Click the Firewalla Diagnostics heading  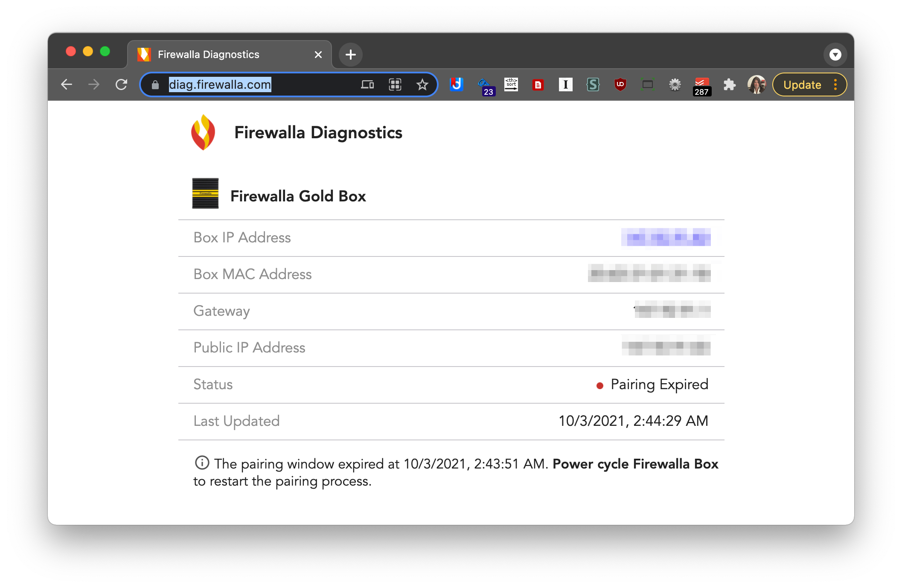[x=318, y=133]
